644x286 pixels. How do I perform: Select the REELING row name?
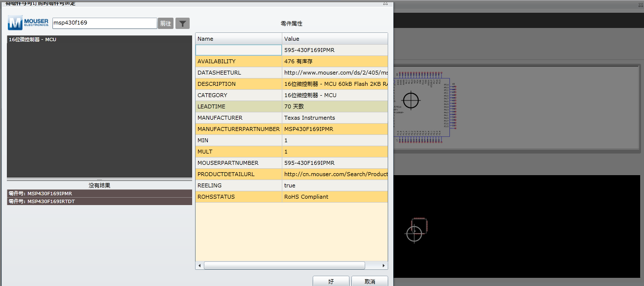(x=239, y=185)
